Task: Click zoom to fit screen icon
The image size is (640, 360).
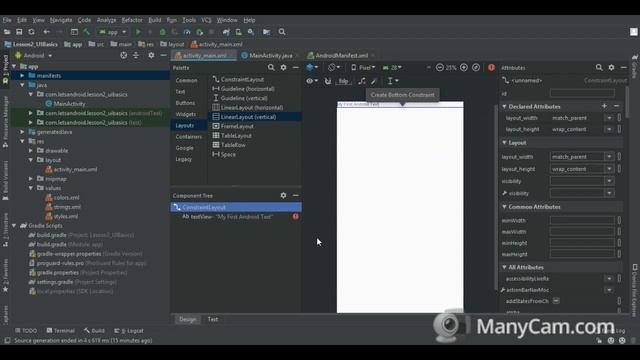Action: (x=476, y=67)
